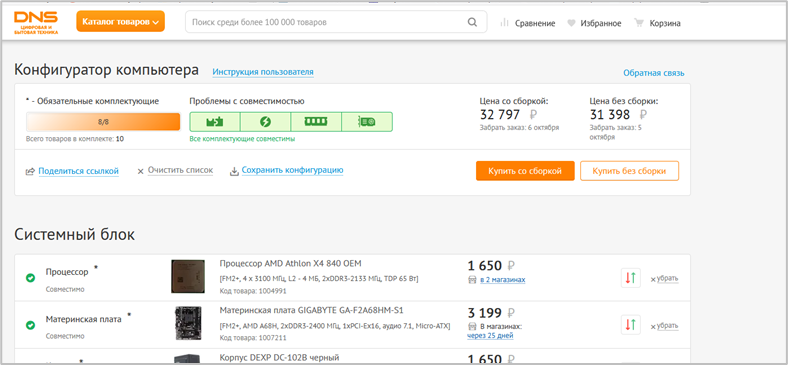Screen dimensions: 788x365
Task: Open Корпус DEXP DC-102B черный title
Action: 279,357
